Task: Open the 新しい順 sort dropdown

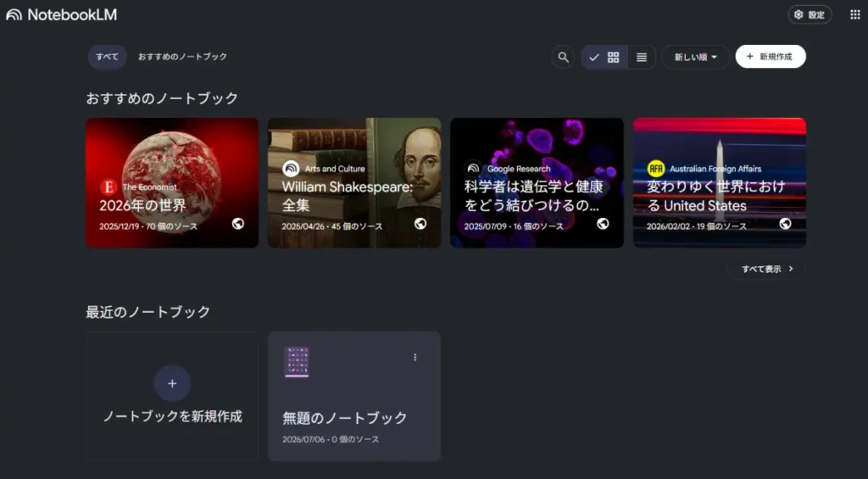Action: [x=695, y=57]
